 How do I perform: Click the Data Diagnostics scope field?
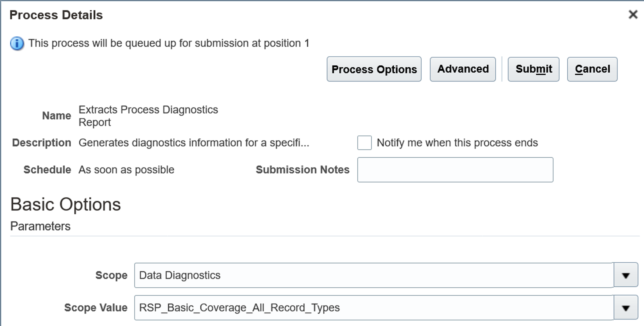[x=374, y=275]
